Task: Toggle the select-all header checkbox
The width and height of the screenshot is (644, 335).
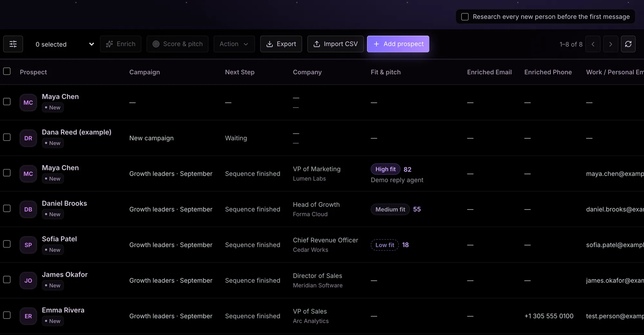Action: [x=7, y=71]
